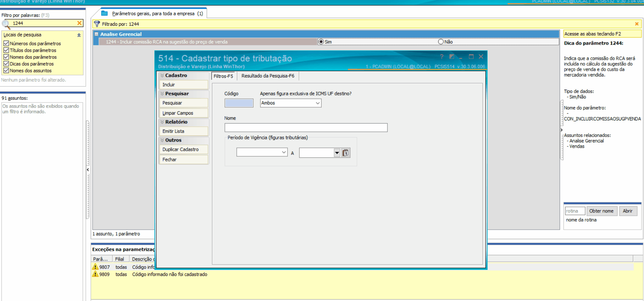This screenshot has height=301, width=644.
Task: Collapse the Cadastro section
Action: [x=162, y=75]
